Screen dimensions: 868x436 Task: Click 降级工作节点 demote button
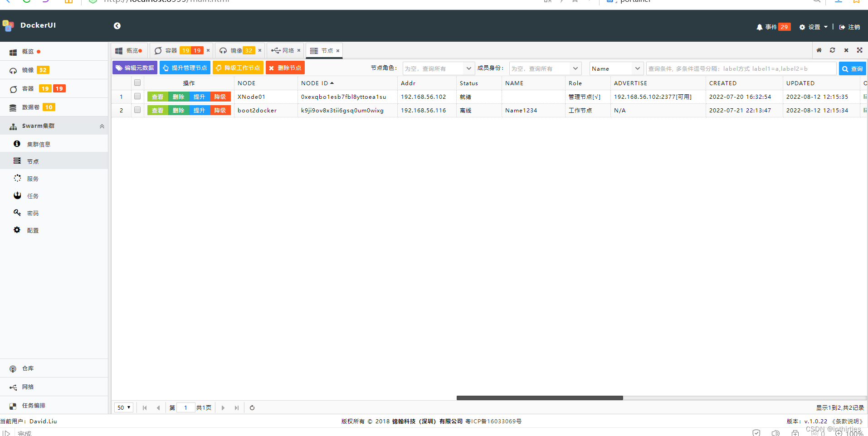click(x=238, y=68)
